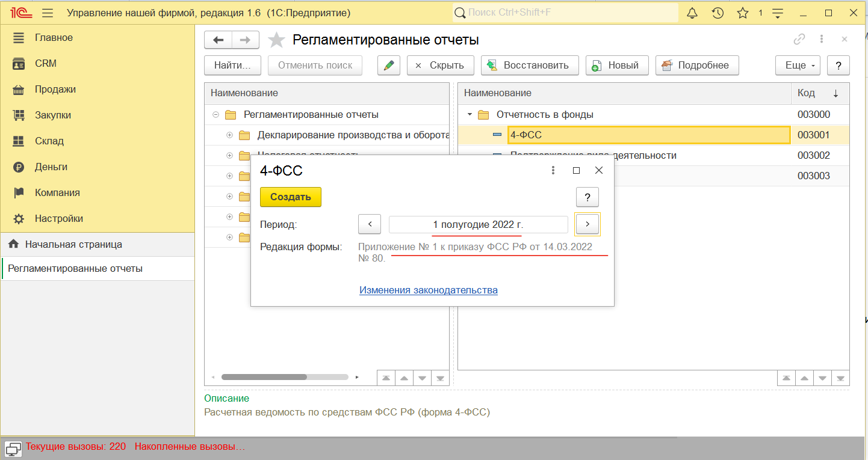Click Текущие вызовы: 220 status text
This screenshot has width=868, height=460.
[76, 447]
